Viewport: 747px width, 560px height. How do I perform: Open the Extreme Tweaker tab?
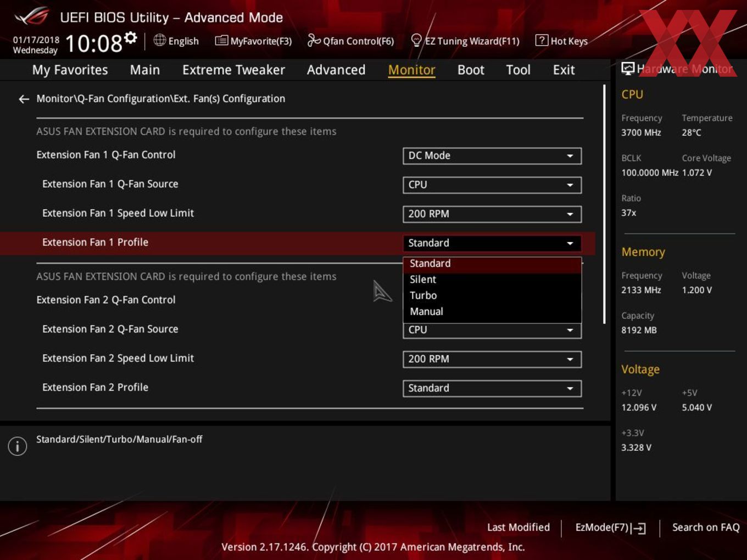click(233, 70)
